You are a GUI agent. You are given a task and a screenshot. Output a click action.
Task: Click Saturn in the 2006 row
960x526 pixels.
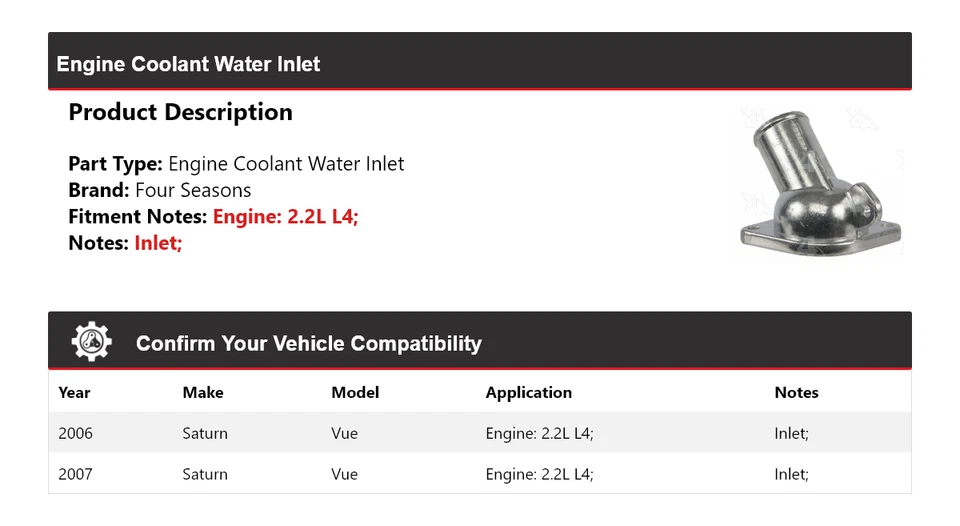pos(205,433)
